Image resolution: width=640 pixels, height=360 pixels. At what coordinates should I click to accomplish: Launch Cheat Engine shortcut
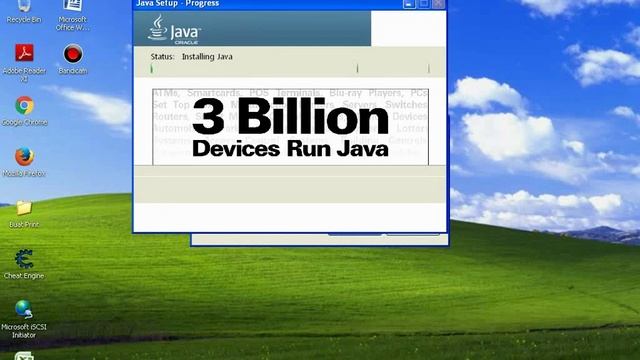click(x=24, y=264)
